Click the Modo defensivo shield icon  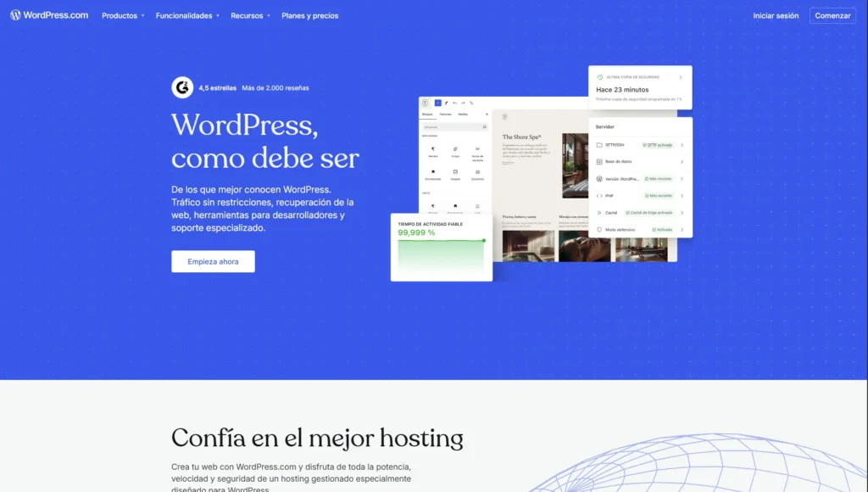[x=599, y=229]
